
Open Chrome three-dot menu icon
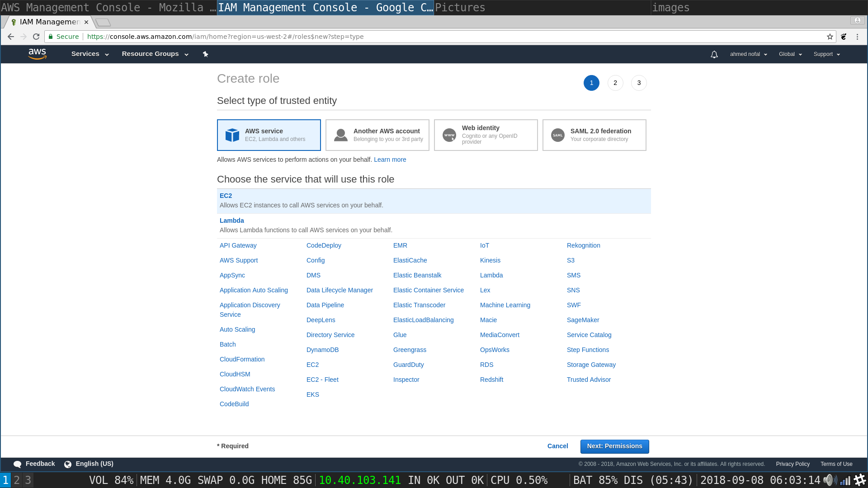click(x=857, y=37)
